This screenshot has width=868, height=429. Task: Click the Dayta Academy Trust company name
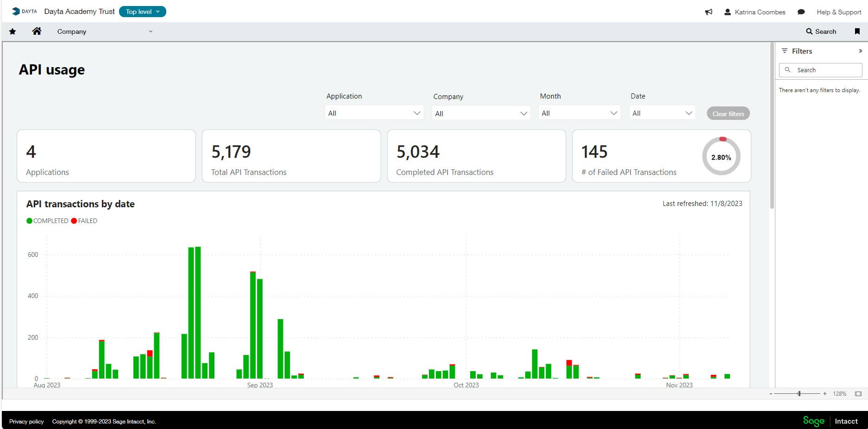click(x=79, y=12)
